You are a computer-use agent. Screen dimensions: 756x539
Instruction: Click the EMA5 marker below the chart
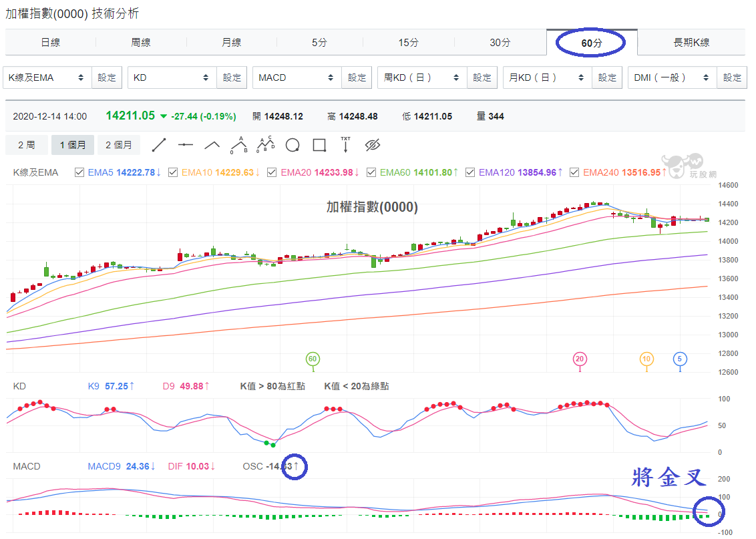tap(680, 359)
